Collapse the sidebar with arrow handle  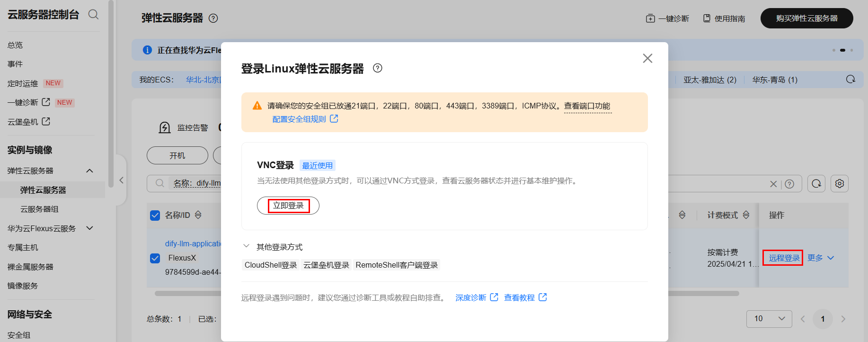point(121,180)
